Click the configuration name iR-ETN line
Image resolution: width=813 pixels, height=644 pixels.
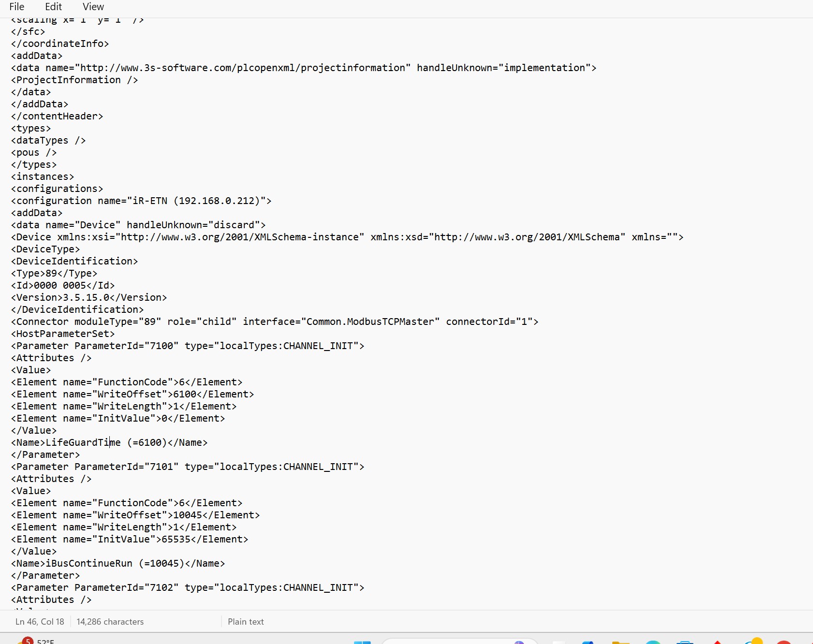[141, 201]
